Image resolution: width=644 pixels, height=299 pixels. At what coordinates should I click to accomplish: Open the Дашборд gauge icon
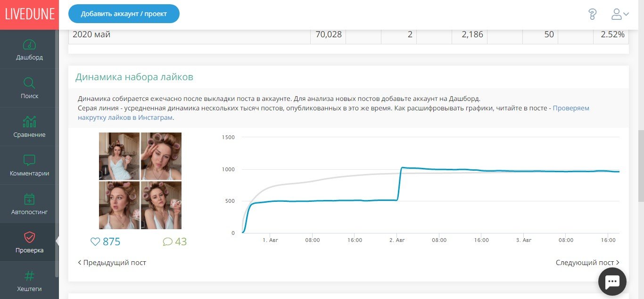click(x=29, y=45)
